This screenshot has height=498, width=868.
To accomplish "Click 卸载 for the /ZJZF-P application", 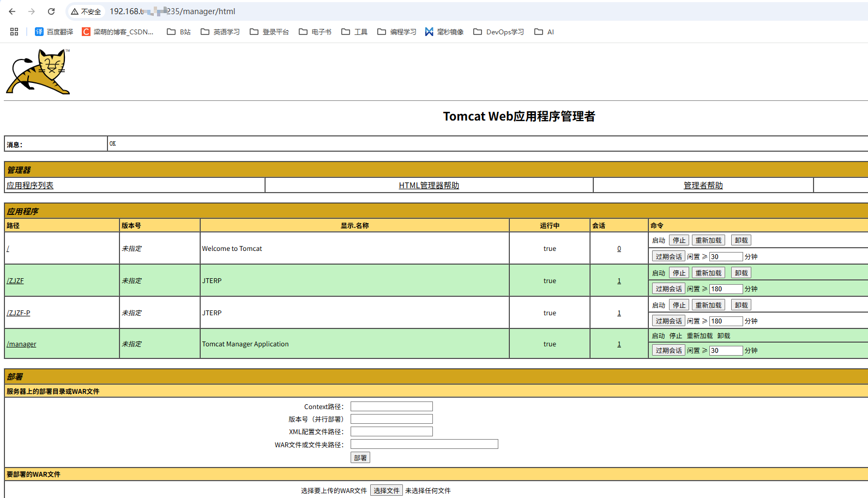I will (741, 305).
